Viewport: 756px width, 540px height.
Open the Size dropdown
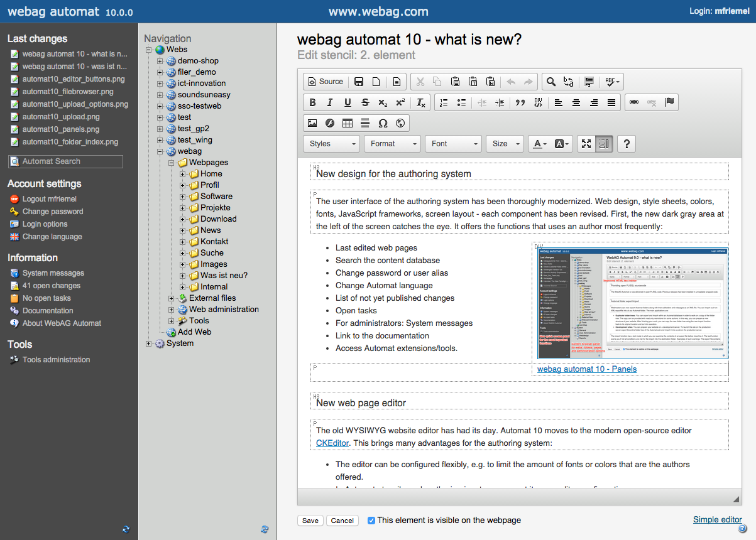coord(505,144)
